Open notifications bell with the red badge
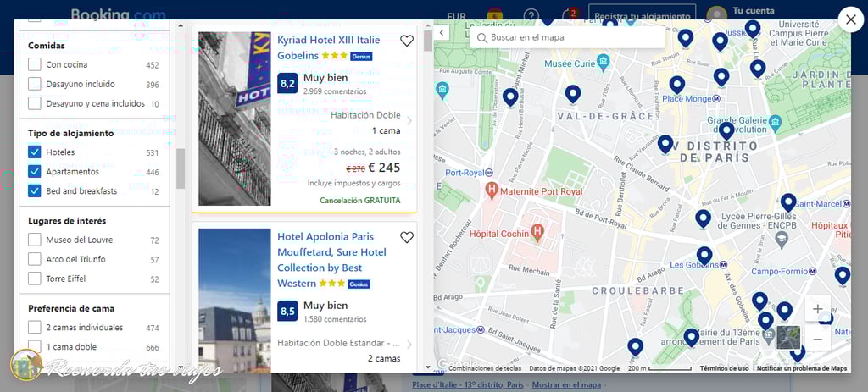 coord(567,15)
